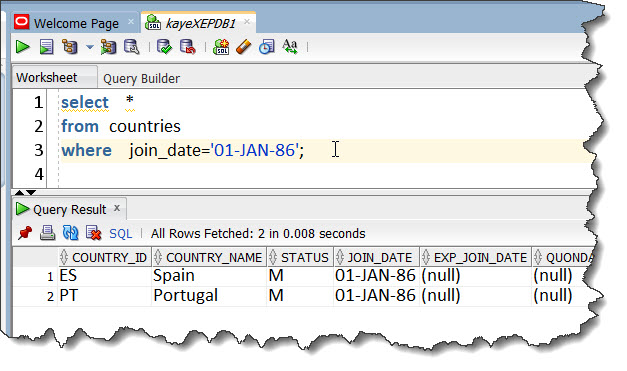
Task: Click the splitter collapse arrows above Query Result
Action: coord(26,192)
